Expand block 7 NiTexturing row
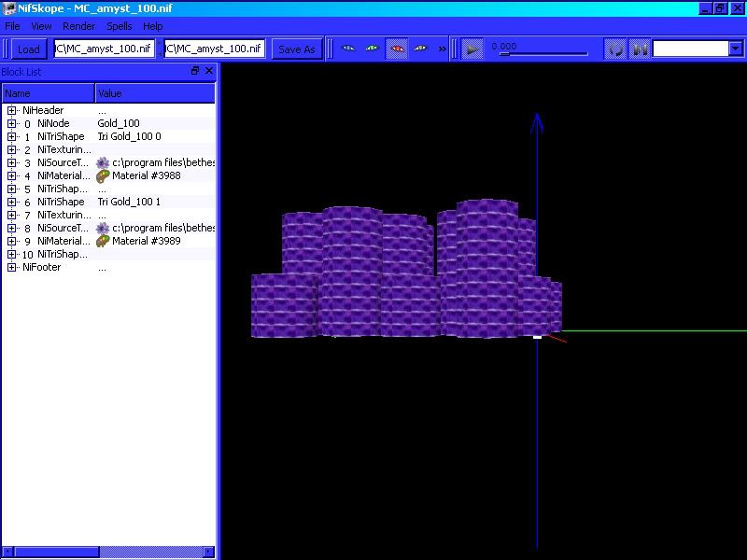This screenshot has width=747, height=560. [x=11, y=216]
